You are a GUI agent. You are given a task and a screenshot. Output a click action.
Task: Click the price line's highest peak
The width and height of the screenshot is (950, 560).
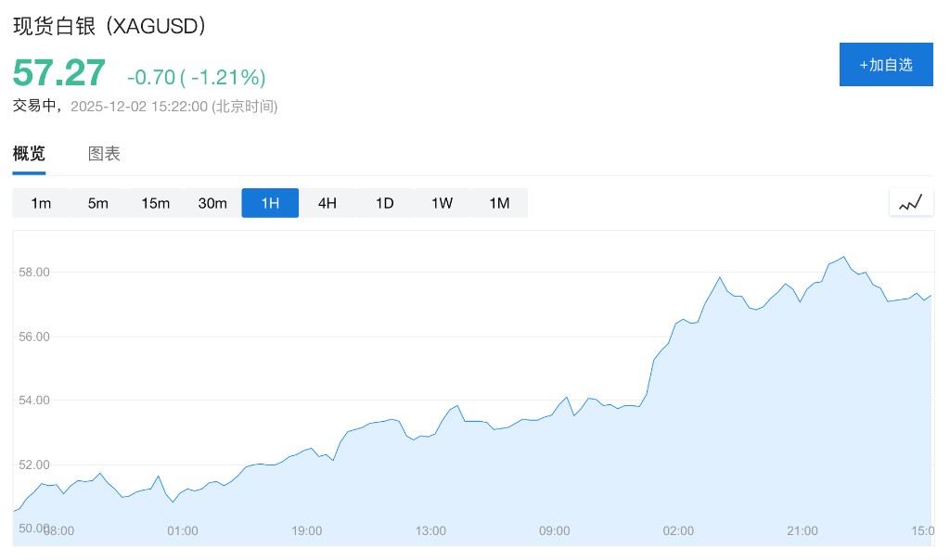click(843, 257)
